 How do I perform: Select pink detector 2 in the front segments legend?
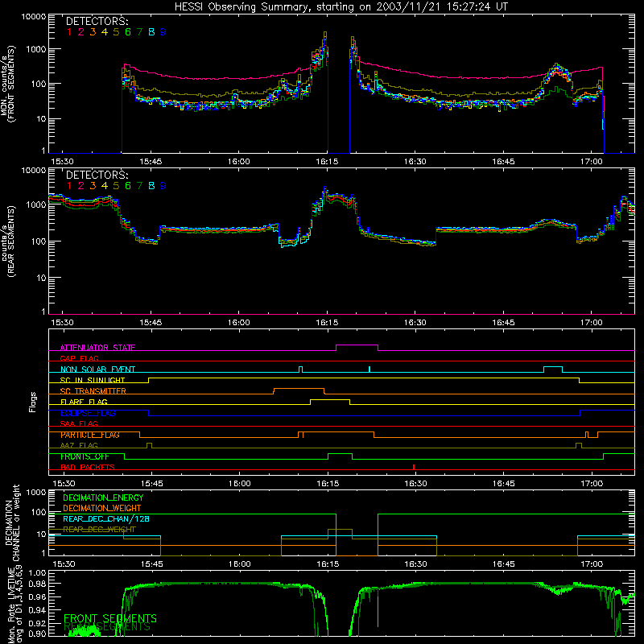(x=81, y=32)
